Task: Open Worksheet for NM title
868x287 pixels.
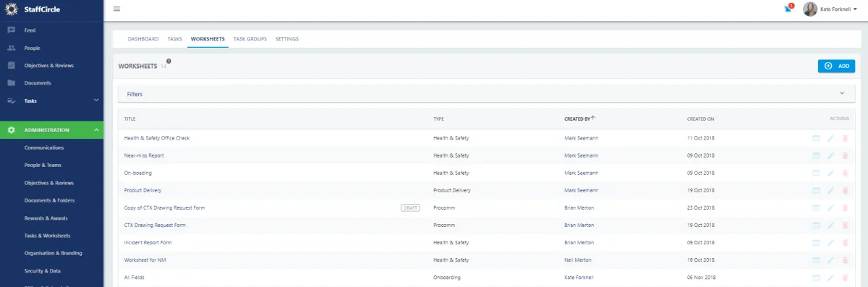Action: click(x=145, y=260)
